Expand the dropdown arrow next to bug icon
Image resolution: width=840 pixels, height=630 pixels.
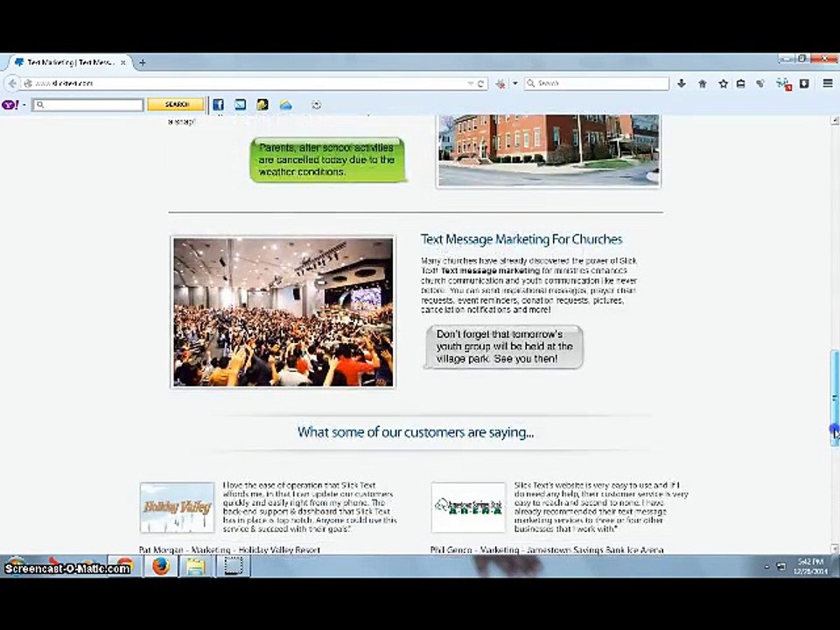[515, 84]
